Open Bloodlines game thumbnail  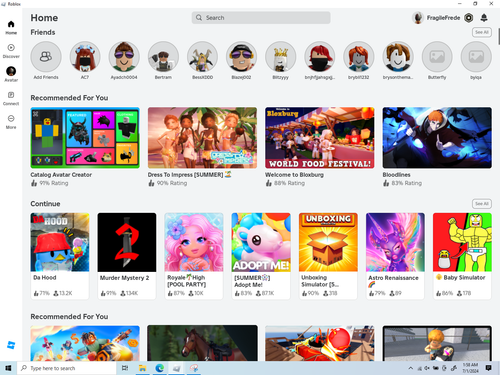click(x=437, y=138)
